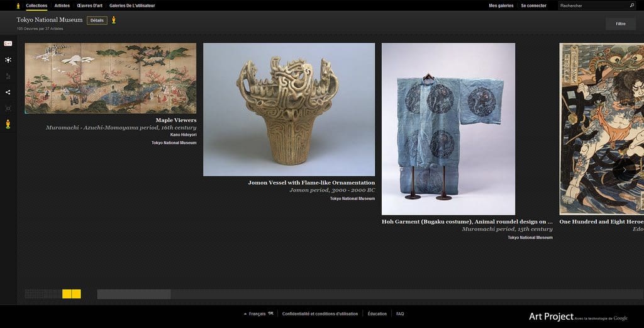Click Tokyo National Museum under Jomon Vessel

[352, 198]
